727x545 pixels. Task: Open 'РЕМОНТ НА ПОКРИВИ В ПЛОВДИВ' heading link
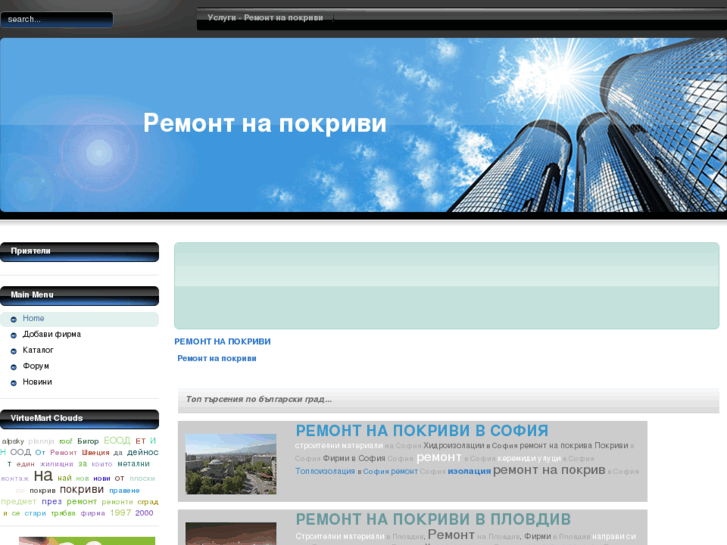[433, 519]
